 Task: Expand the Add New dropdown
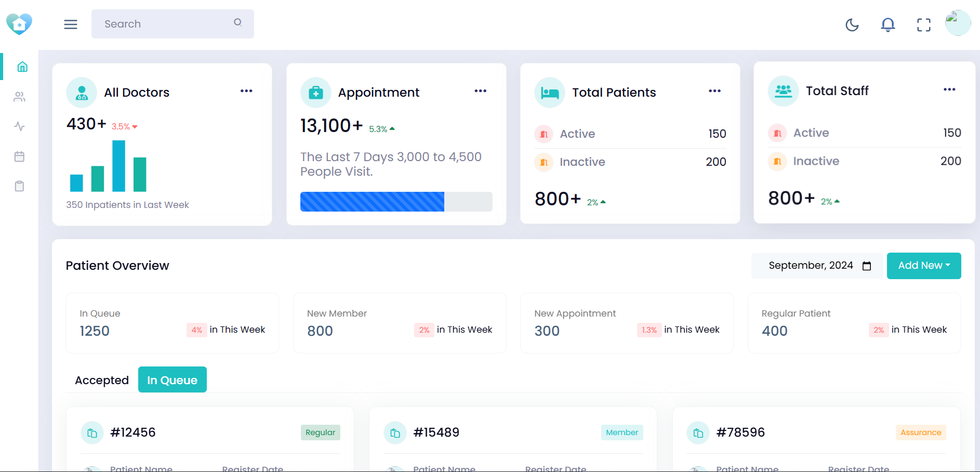(923, 266)
